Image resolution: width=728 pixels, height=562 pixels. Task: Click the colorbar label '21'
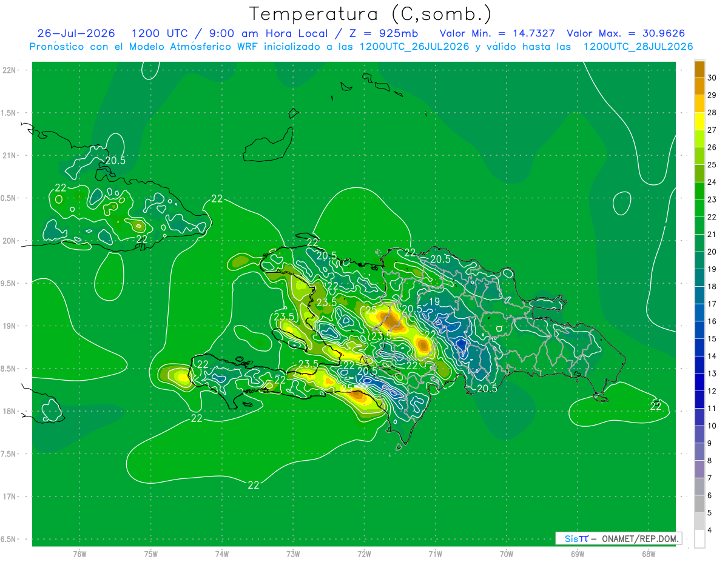pos(712,234)
